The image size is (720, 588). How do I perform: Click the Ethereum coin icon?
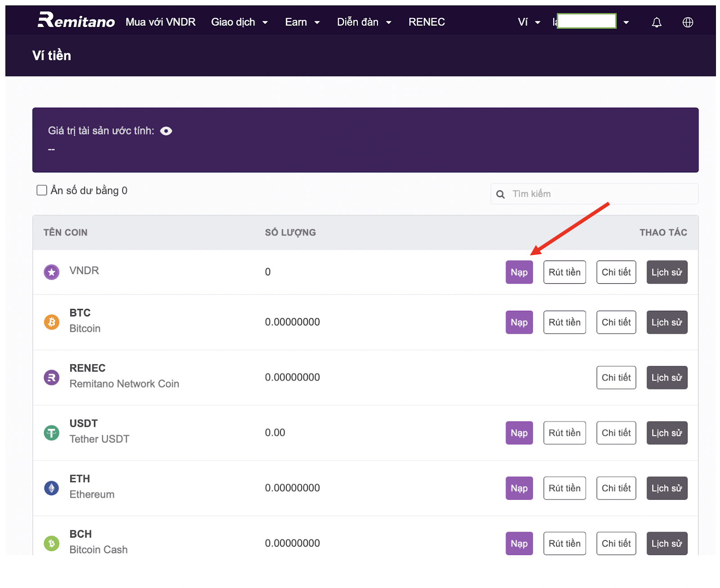point(52,488)
